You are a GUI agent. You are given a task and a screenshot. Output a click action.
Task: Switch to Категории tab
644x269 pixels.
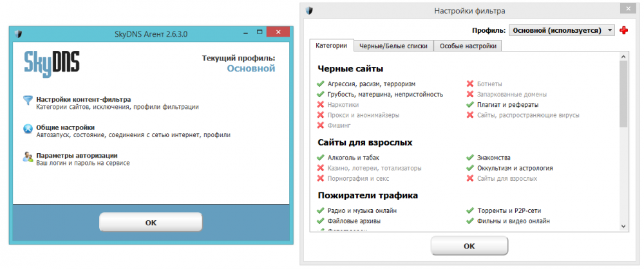coord(331,46)
